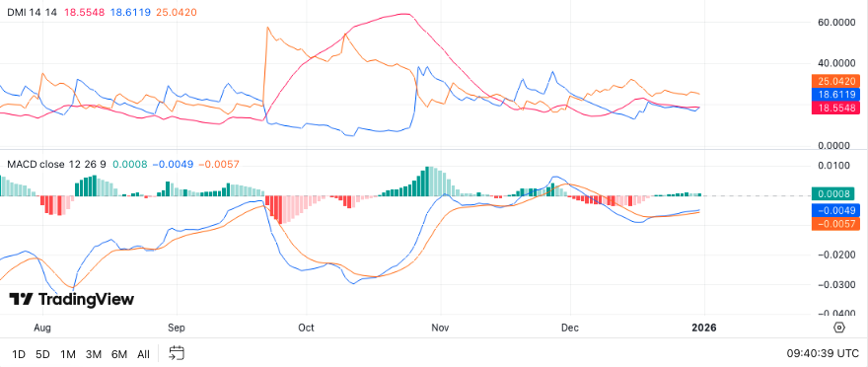Click the Oct time axis label
The width and height of the screenshot is (868, 367).
(306, 328)
